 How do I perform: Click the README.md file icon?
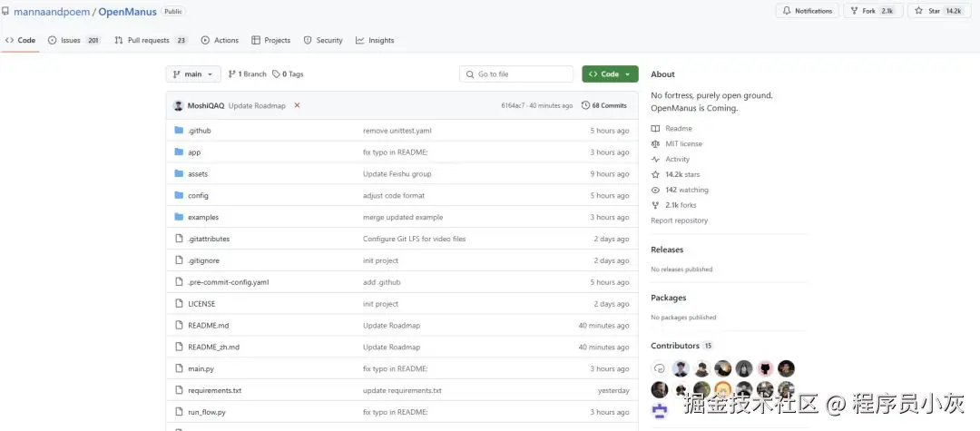coord(179,326)
